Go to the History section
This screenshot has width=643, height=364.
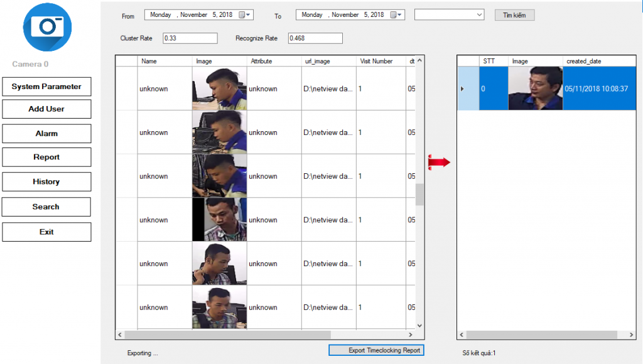[x=46, y=182]
